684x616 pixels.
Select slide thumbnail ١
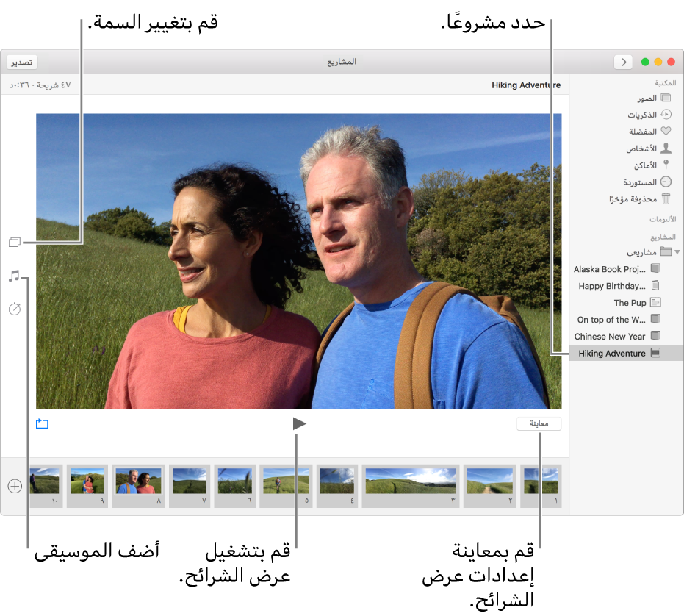[x=541, y=486]
